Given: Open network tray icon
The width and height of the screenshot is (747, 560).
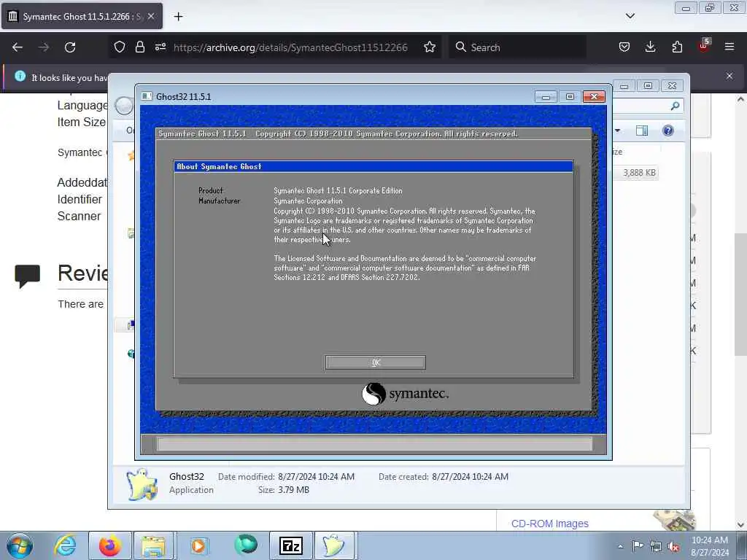Looking at the screenshot, I should point(656,547).
